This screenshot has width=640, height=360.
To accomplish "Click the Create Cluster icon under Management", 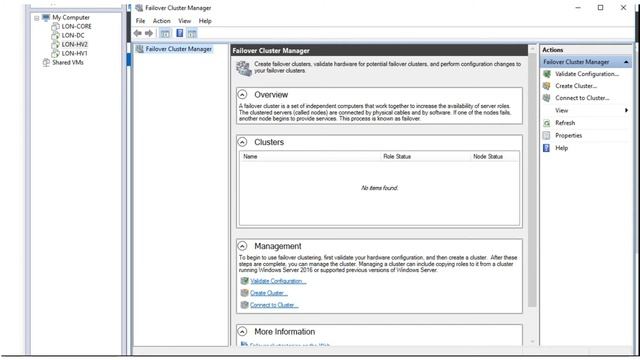I will point(244,293).
